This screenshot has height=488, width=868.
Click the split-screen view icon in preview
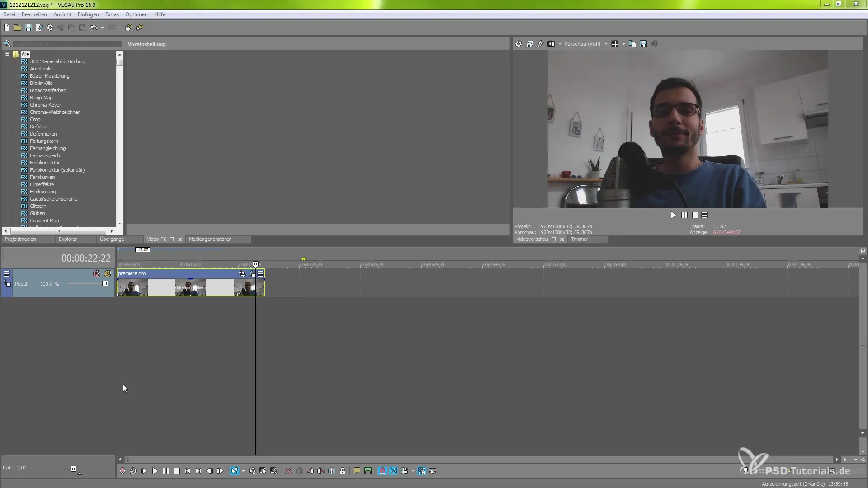551,44
